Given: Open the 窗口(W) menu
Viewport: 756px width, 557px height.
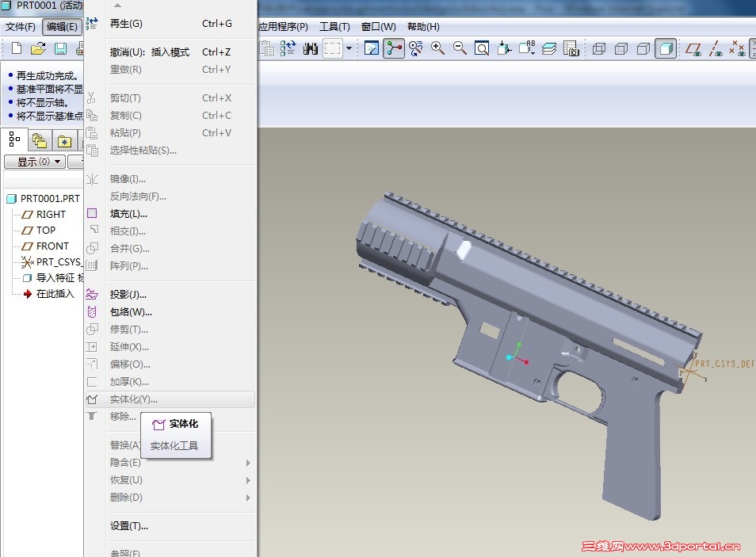Looking at the screenshot, I should click(x=379, y=27).
